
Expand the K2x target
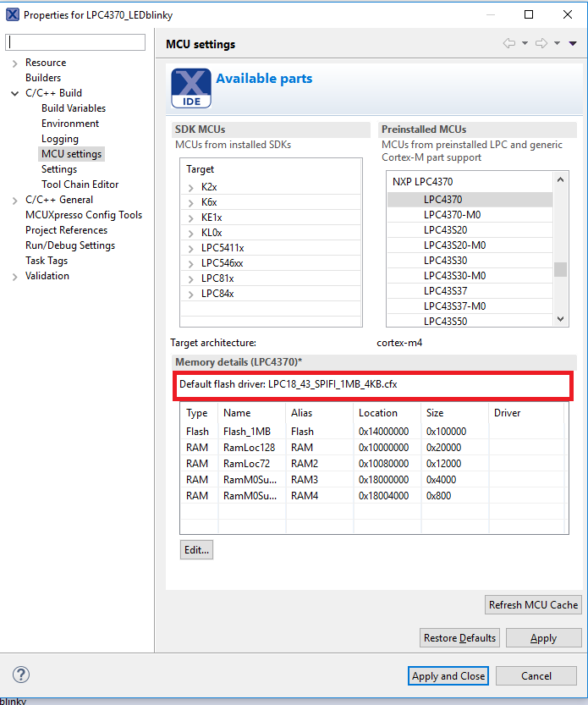pyautogui.click(x=190, y=188)
